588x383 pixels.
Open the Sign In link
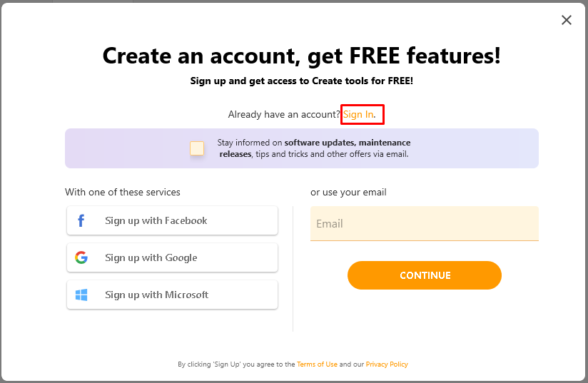[x=358, y=114]
